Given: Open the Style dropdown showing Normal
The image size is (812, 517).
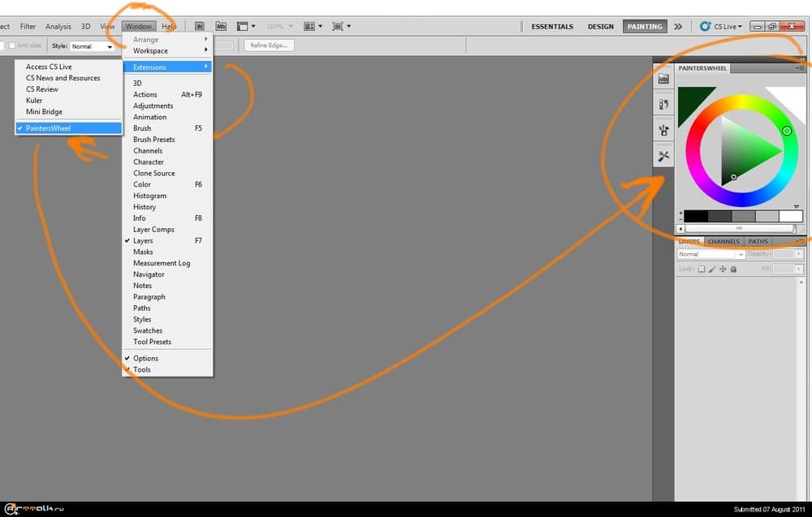Looking at the screenshot, I should 93,46.
